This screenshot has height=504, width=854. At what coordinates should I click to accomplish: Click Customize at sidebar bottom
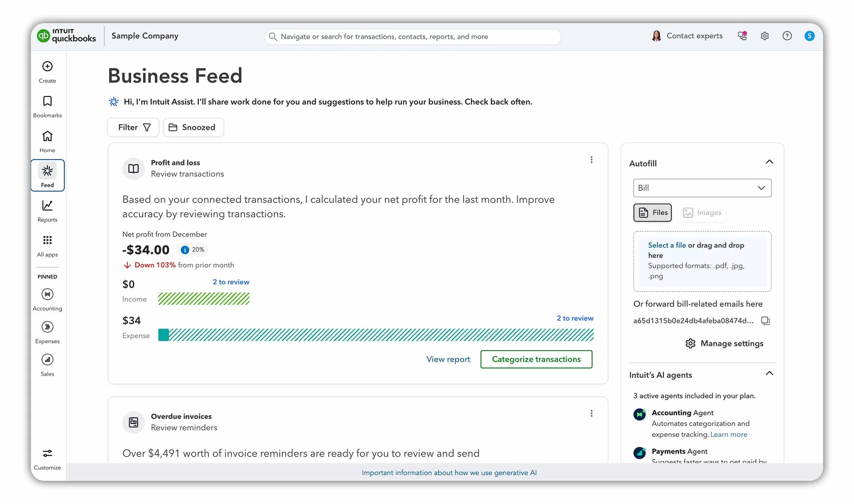[x=47, y=459]
